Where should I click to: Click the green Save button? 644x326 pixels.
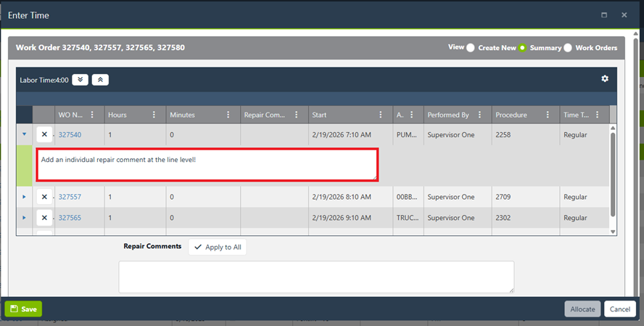coord(23,309)
